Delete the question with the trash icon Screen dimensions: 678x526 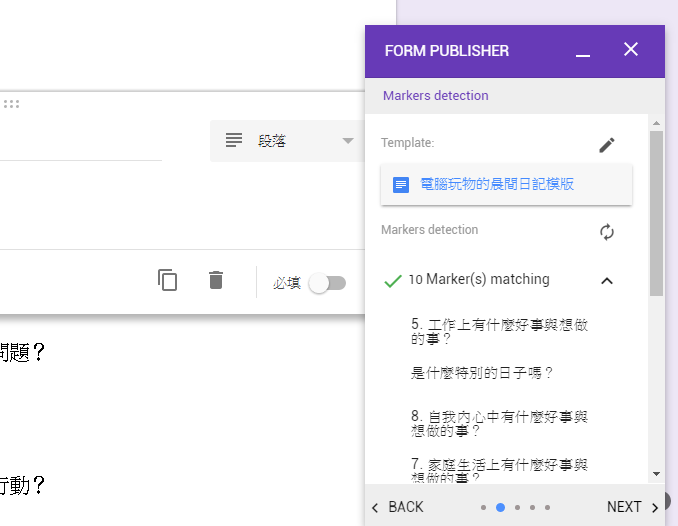coord(216,280)
